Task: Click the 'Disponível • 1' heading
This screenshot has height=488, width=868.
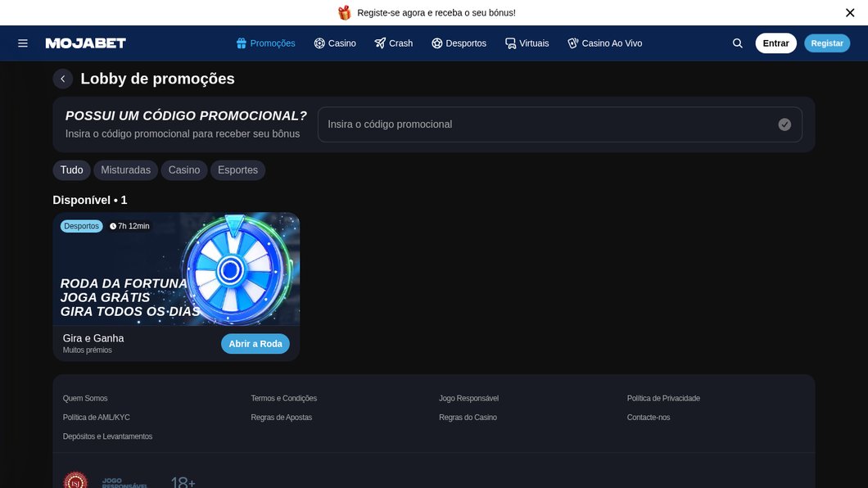Action: 90,201
